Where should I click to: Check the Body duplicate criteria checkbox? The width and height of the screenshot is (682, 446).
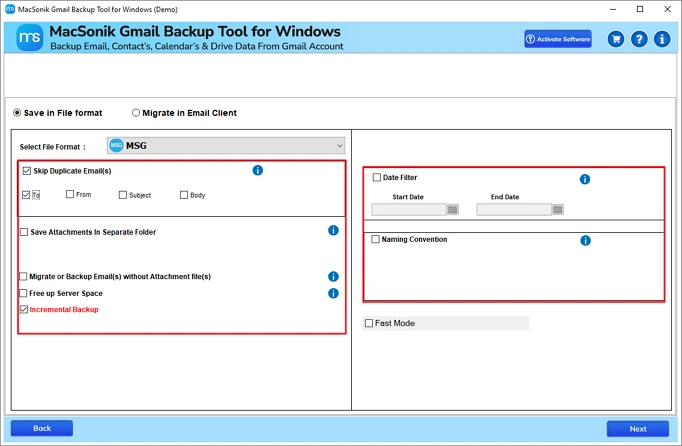(x=184, y=195)
